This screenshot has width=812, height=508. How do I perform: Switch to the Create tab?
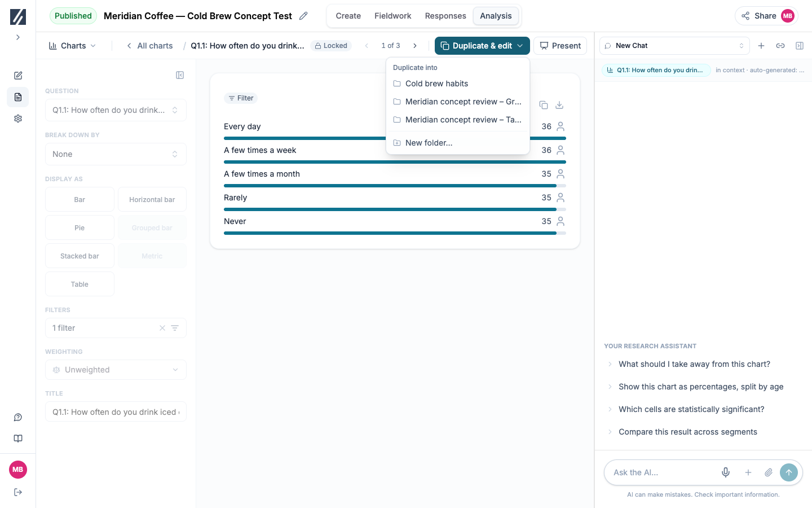coord(348,16)
